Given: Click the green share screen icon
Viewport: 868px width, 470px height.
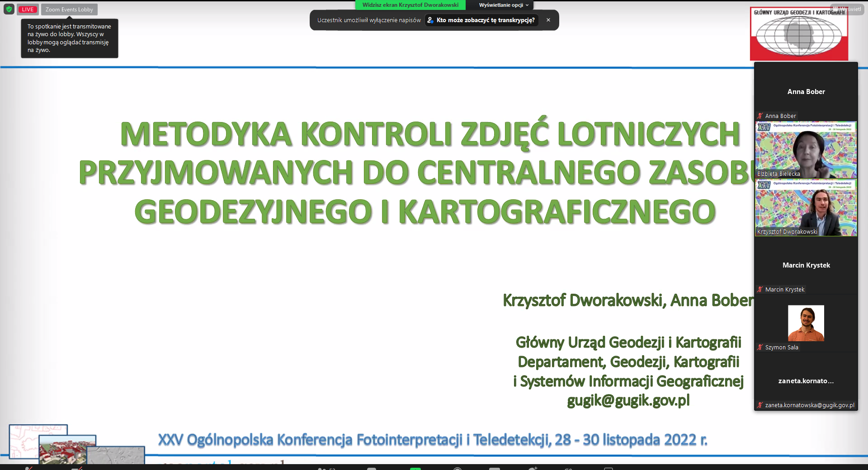Looking at the screenshot, I should pyautogui.click(x=415, y=468).
